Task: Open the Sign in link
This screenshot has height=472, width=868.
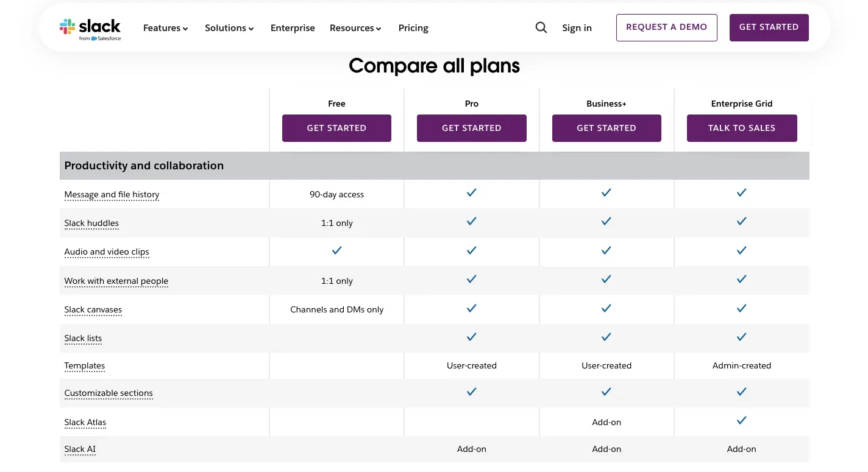Action: (x=577, y=28)
